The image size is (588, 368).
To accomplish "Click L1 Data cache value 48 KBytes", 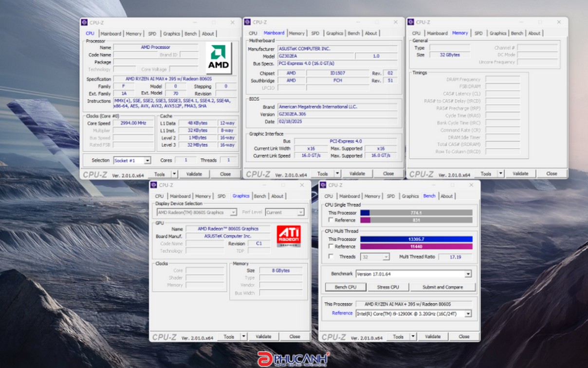I will pos(197,123).
